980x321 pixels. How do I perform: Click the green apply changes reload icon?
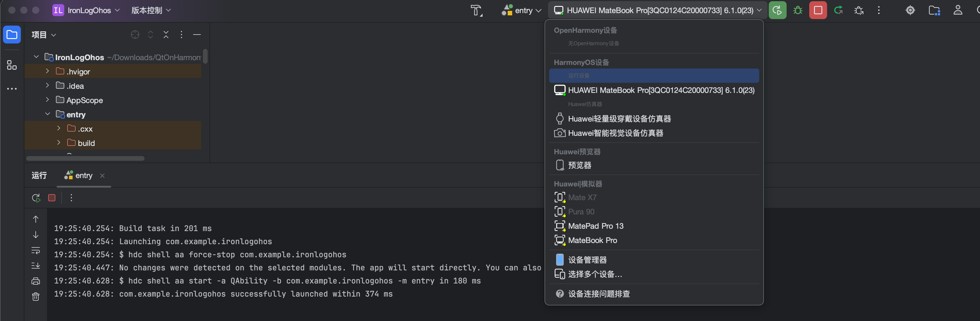pos(838,10)
